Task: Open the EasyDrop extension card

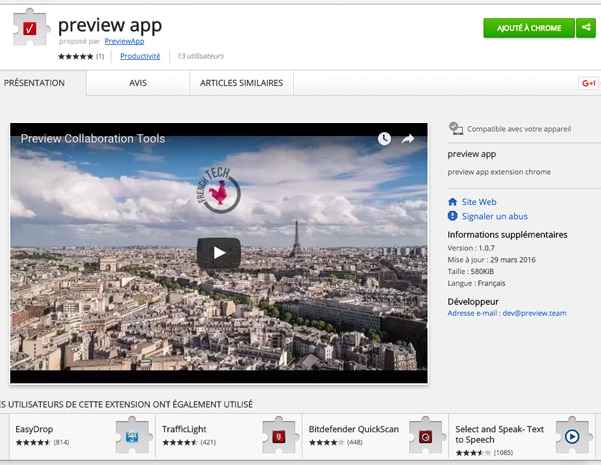Action: [x=82, y=436]
